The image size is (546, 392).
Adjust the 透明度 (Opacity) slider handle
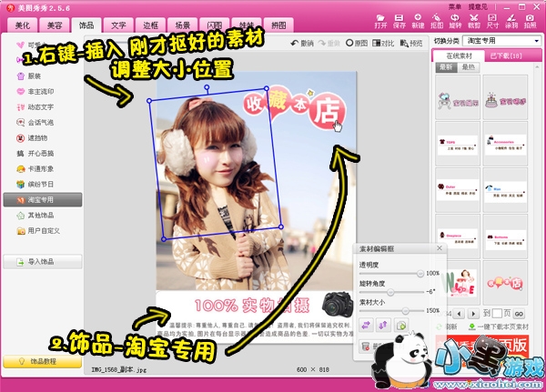tap(420, 273)
